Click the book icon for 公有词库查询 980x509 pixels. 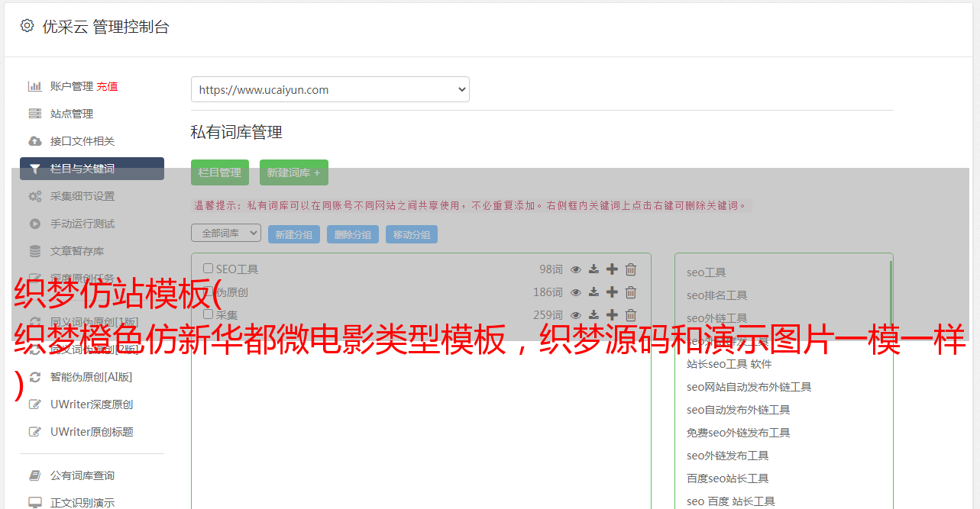pos(35,475)
